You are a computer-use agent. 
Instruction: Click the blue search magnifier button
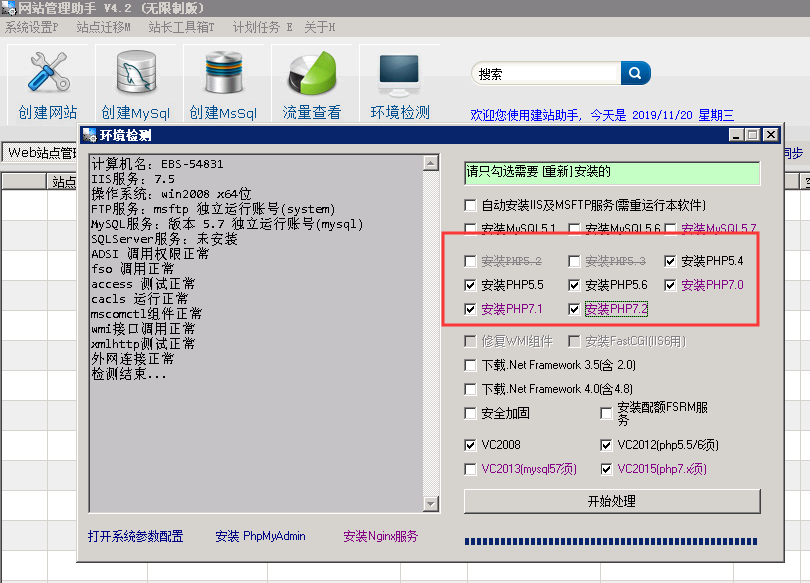[x=635, y=73]
